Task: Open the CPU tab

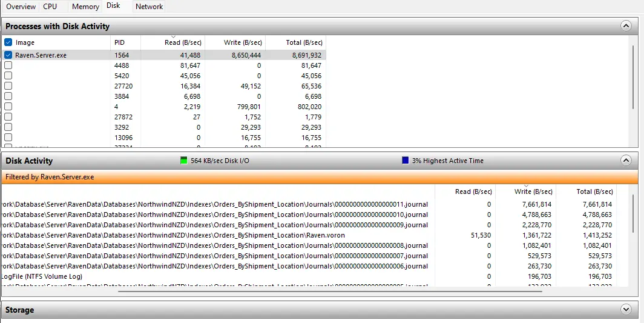Action: click(50, 7)
